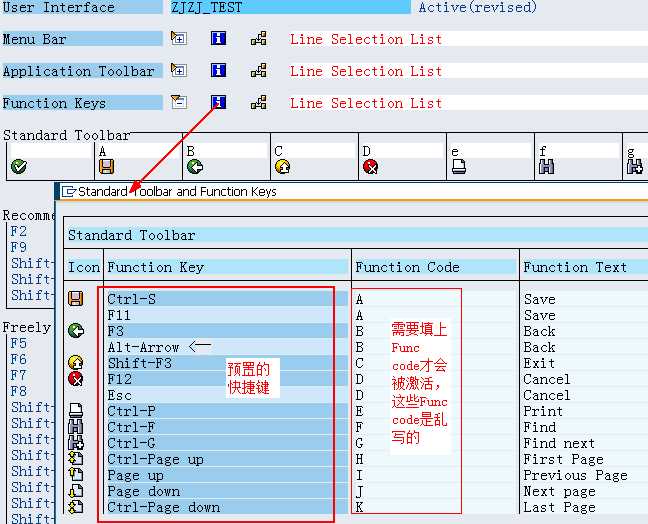This screenshot has width=648, height=524.
Task: Expand the Application Toolbar section
Action: pyautogui.click(x=178, y=71)
